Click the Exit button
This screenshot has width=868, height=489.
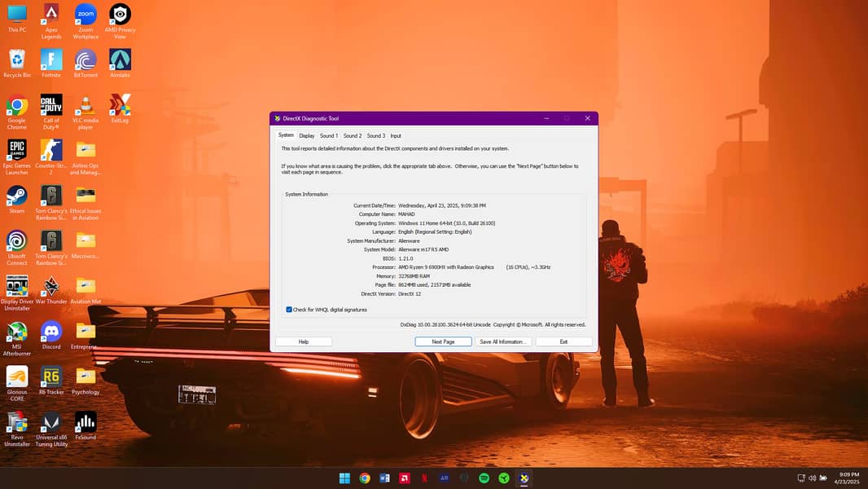coord(563,341)
